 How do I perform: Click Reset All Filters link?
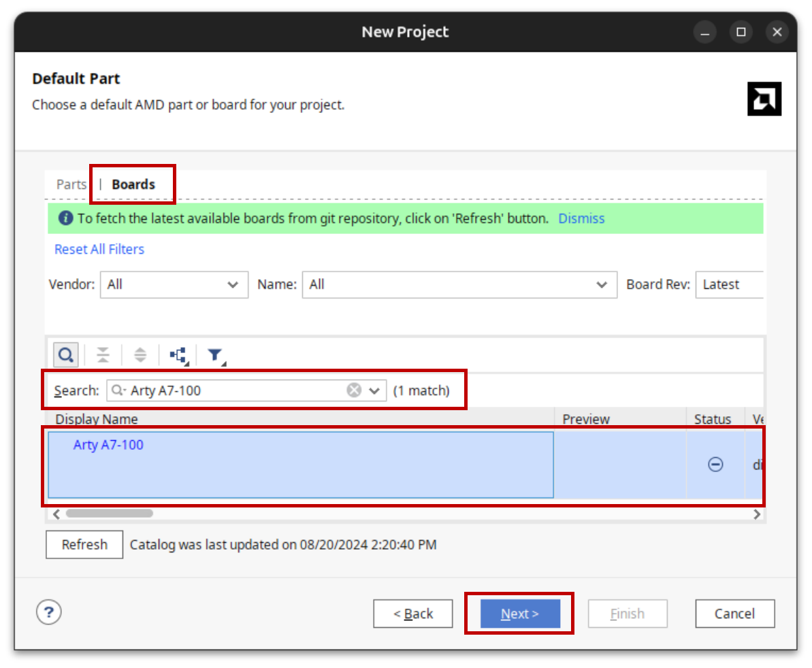pos(99,250)
